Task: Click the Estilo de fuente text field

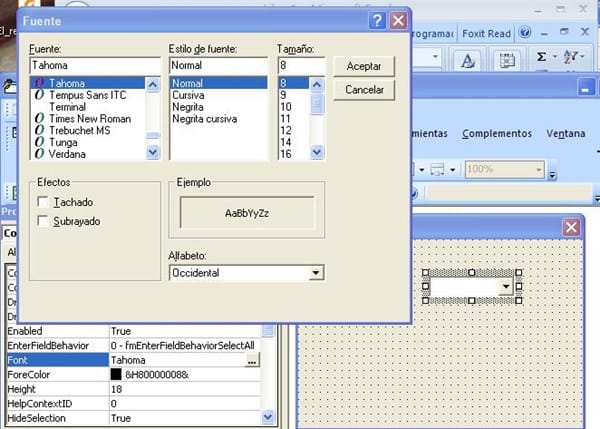Action: 218,65
